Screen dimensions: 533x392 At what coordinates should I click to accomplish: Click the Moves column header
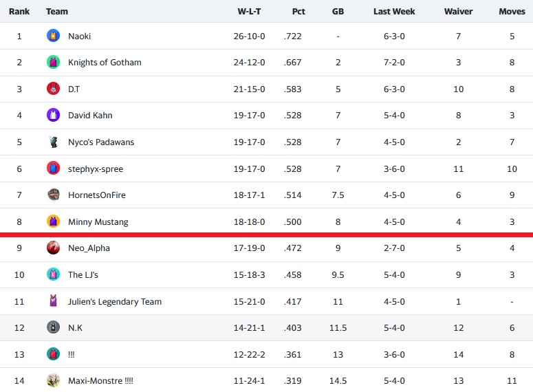(x=512, y=12)
